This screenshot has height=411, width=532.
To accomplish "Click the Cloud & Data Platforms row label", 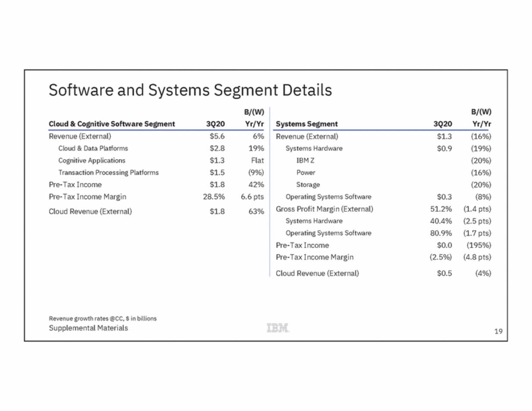I will click(93, 148).
